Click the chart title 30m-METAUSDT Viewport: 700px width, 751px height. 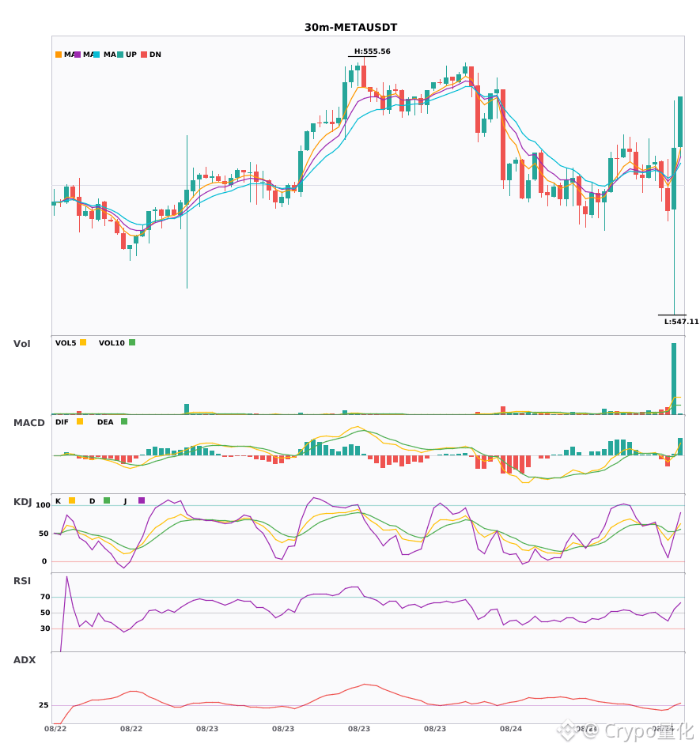[x=350, y=28]
